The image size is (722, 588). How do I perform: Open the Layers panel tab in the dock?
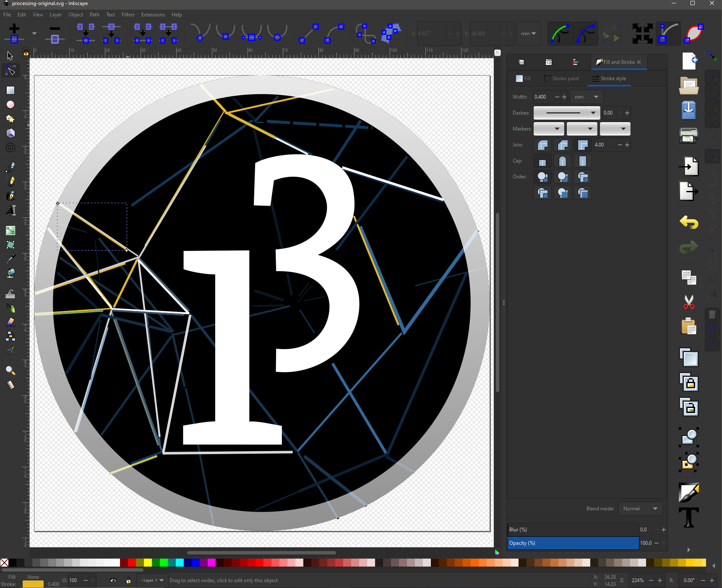point(521,62)
